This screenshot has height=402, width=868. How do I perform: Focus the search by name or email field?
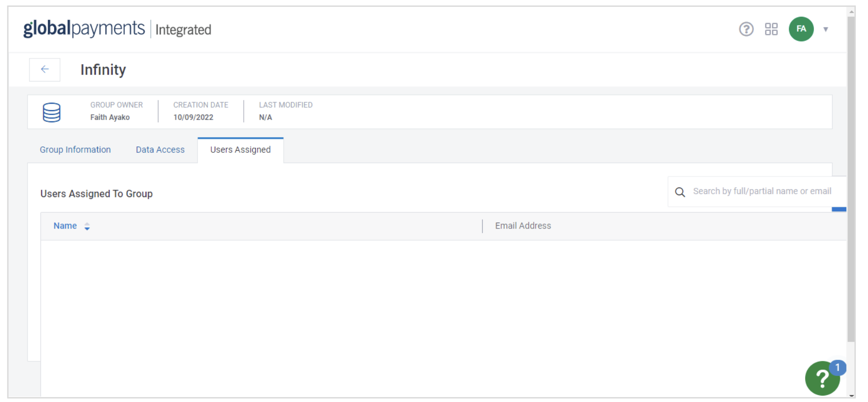(762, 192)
